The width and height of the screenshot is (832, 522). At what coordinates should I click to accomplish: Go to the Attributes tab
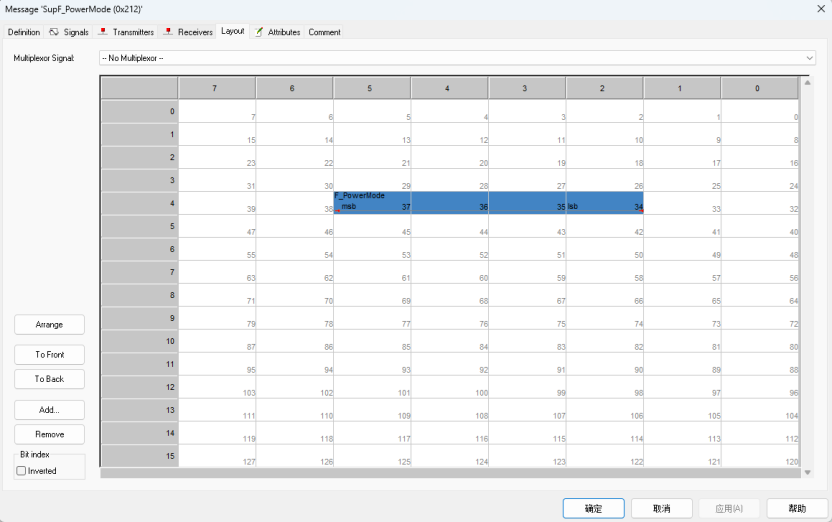point(278,32)
